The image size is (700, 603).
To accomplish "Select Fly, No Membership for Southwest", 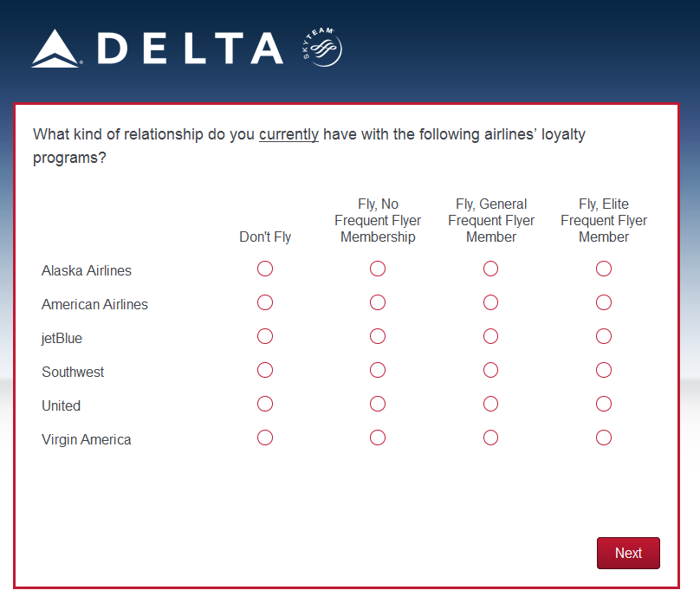I will pos(378,370).
